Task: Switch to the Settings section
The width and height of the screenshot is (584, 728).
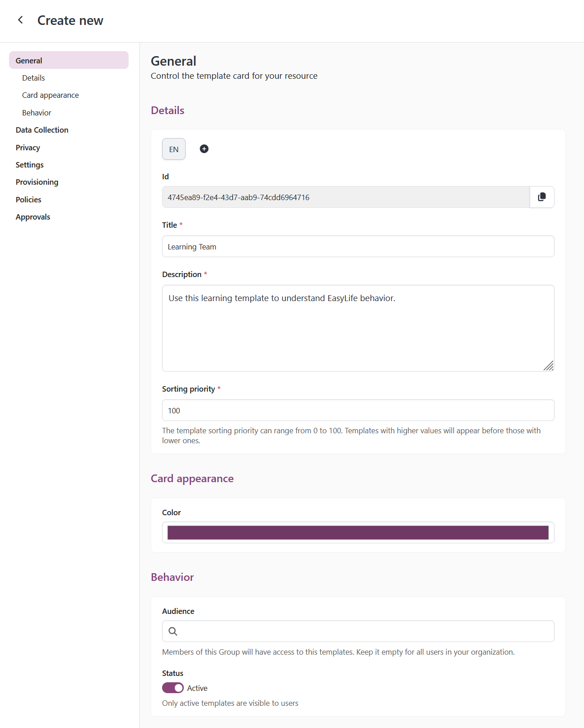Action: pyautogui.click(x=30, y=165)
